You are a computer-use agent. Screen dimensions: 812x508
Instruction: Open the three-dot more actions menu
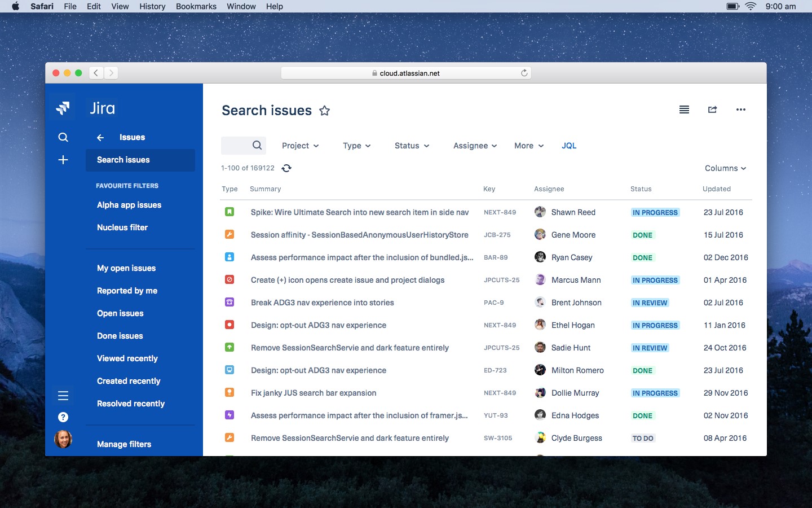[741, 110]
